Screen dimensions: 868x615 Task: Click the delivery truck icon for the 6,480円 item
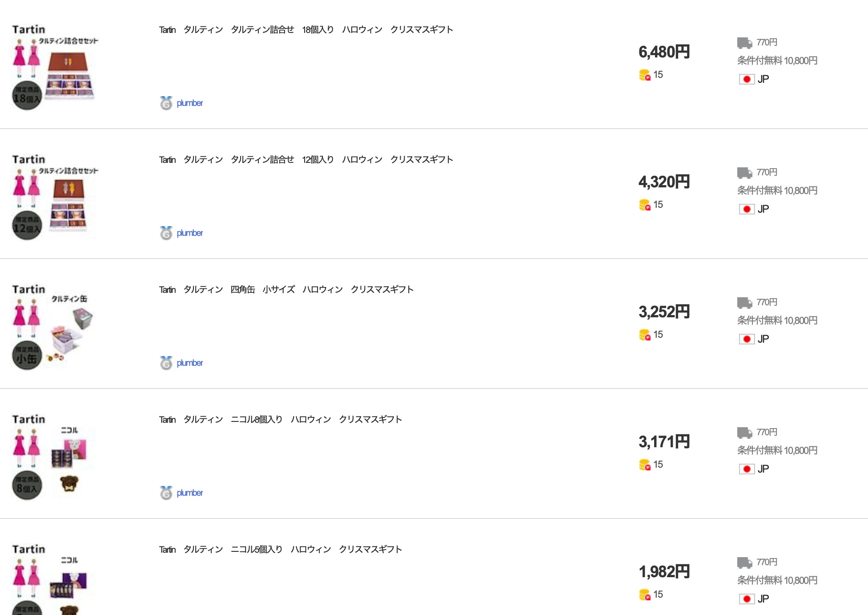coord(744,43)
